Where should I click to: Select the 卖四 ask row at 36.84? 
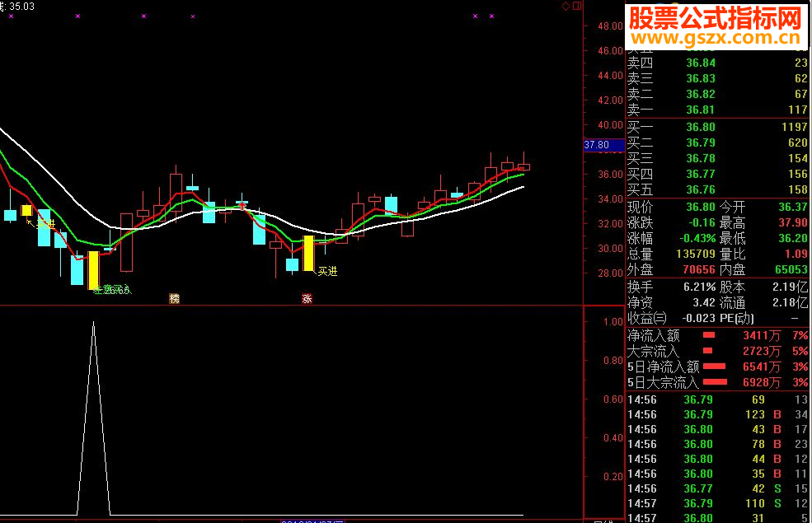click(x=717, y=63)
